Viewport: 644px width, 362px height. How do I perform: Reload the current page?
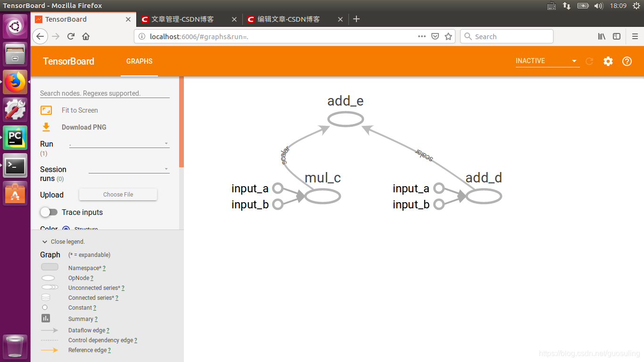(x=71, y=36)
